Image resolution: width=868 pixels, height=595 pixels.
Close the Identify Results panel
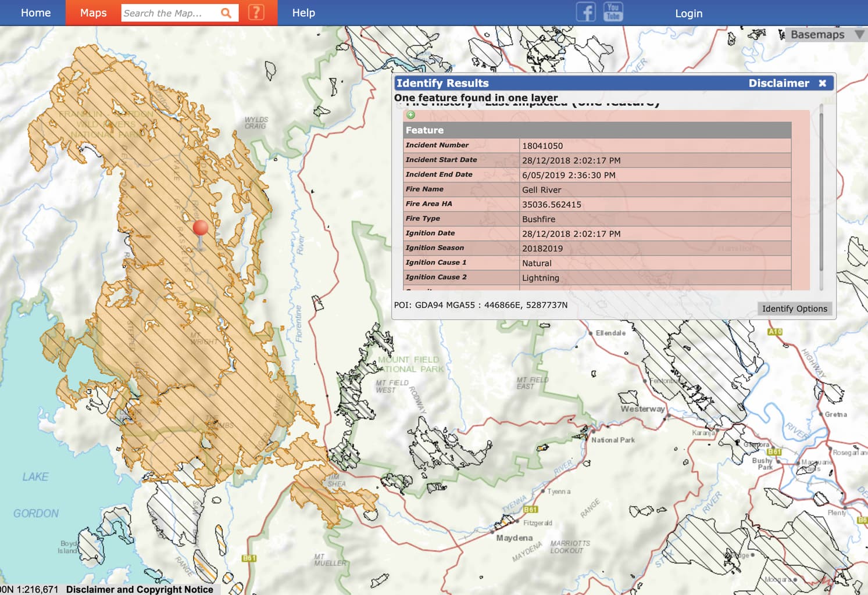click(x=822, y=83)
